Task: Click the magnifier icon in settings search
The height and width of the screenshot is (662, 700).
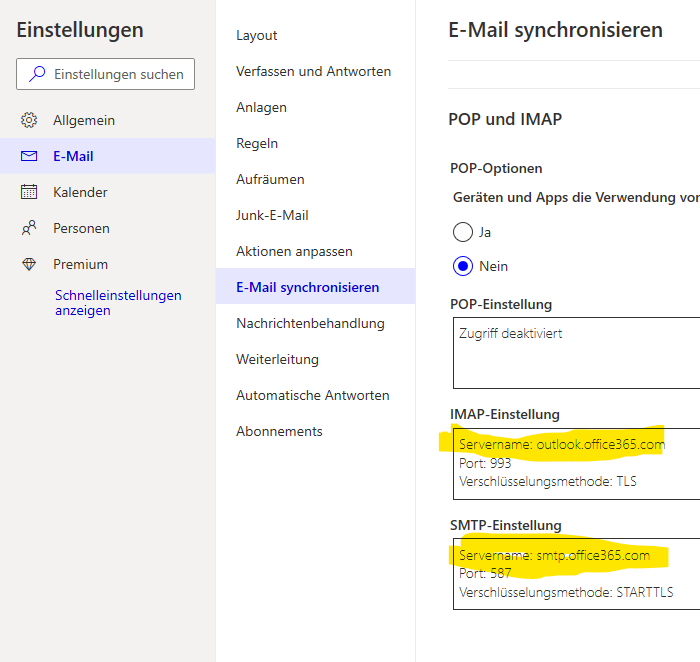Action: click(37, 74)
